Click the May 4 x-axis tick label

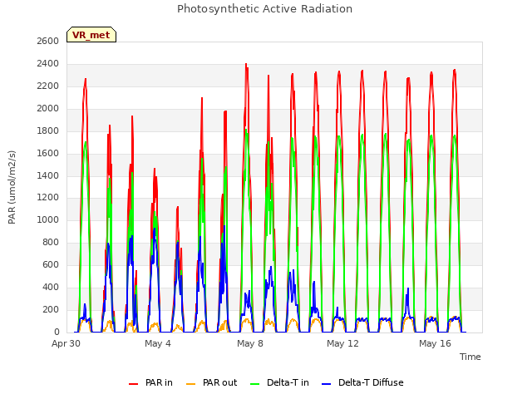[158, 343]
